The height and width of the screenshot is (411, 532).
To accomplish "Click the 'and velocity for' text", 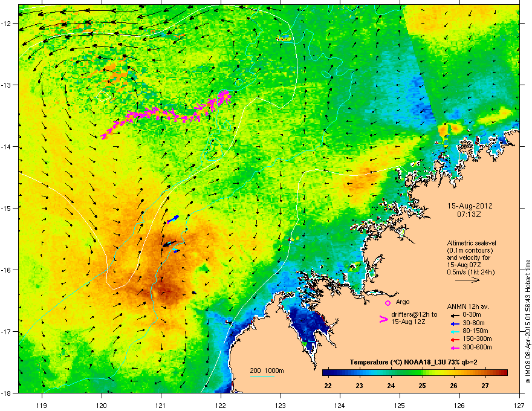I will click(x=468, y=257).
